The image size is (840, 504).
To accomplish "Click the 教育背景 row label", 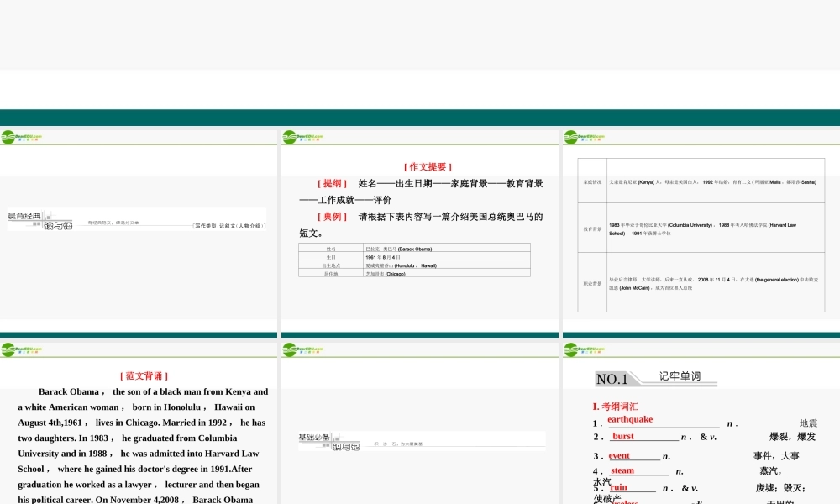I will click(x=592, y=228).
